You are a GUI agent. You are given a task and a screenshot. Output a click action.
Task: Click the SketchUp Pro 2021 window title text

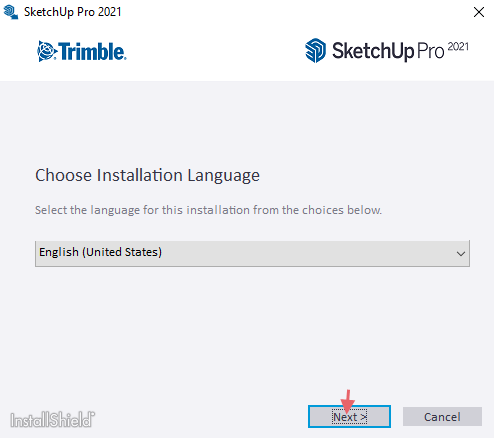pos(73,12)
